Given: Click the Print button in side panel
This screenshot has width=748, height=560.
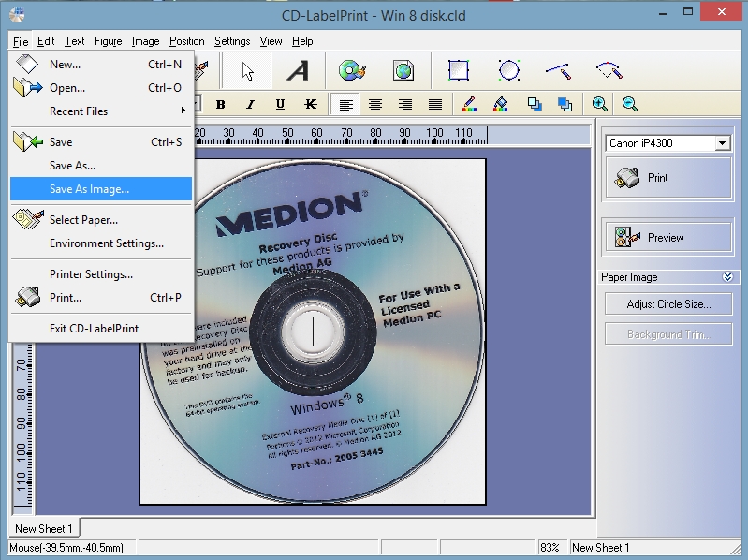Looking at the screenshot, I should pos(668,178).
